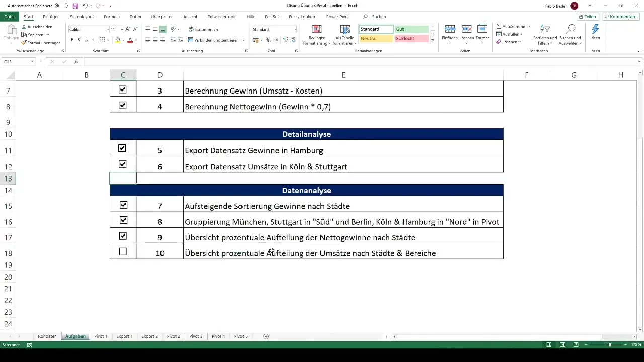The image size is (644, 362).
Task: Apply the Neutral cell style
Action: click(376, 38)
